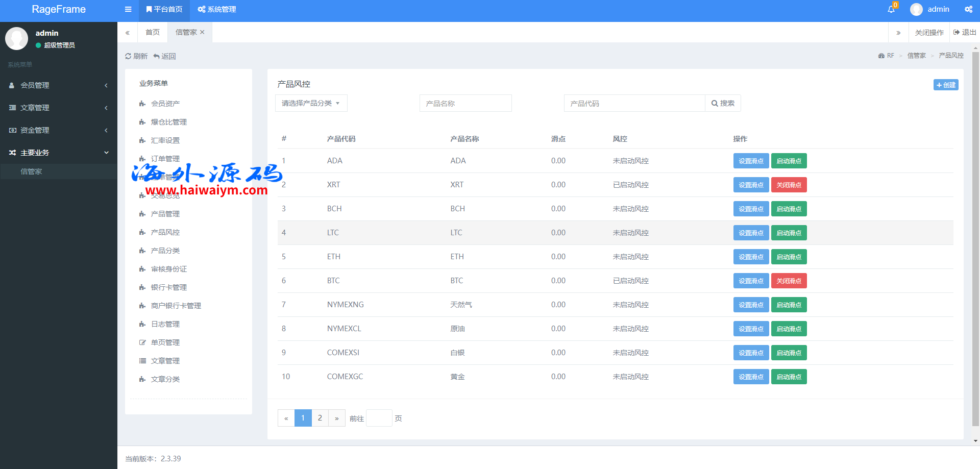Open the notification bell icon
Image resolution: width=980 pixels, height=469 pixels.
click(891, 9)
